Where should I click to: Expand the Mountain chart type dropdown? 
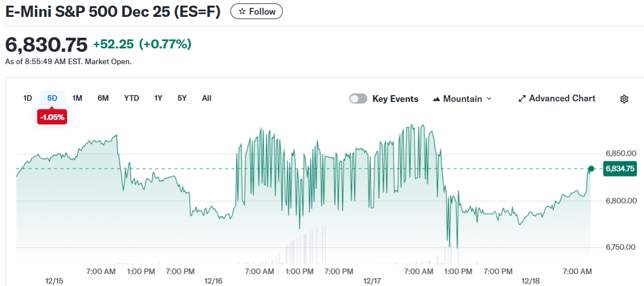tap(488, 99)
